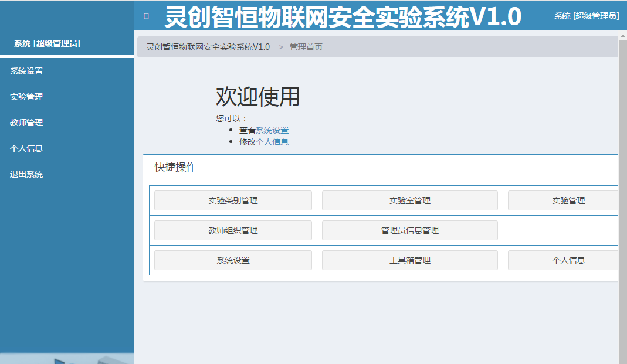
Task: Click the 灵创智恒物联网安全实验系统V1.0 breadcrumb
Action: coord(208,47)
